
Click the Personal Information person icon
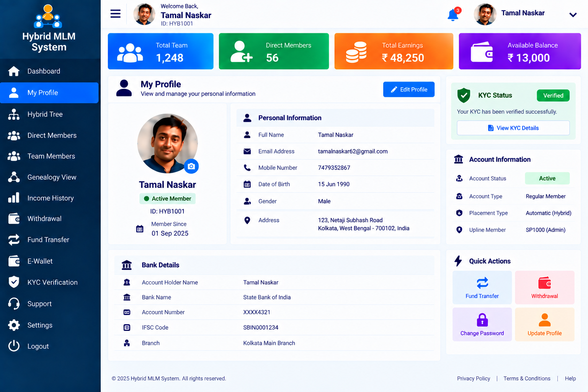247,118
